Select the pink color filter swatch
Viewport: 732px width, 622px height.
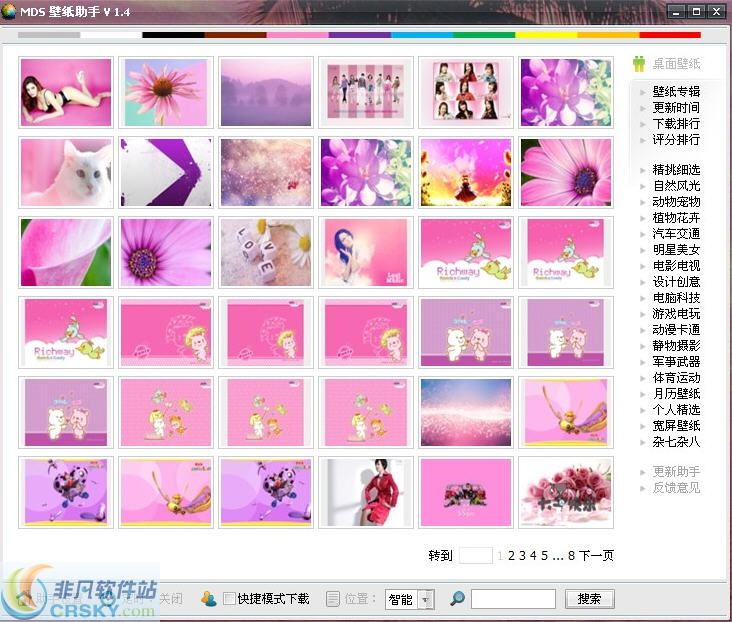297,35
